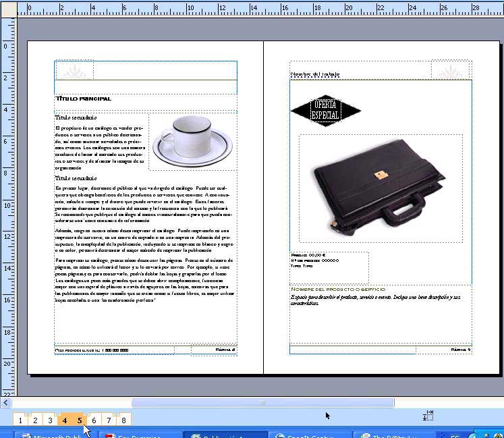Click the Página 4 footer text

coord(225,349)
